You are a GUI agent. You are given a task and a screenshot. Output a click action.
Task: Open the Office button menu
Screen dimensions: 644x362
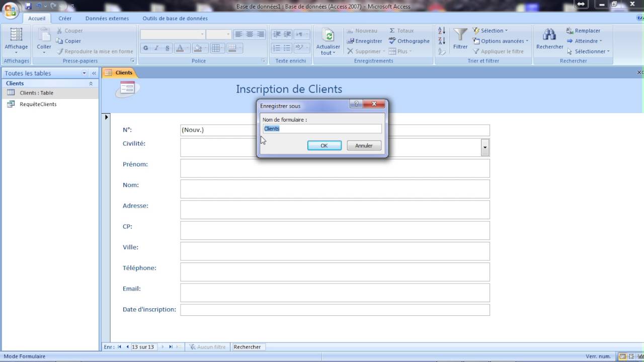click(10, 10)
